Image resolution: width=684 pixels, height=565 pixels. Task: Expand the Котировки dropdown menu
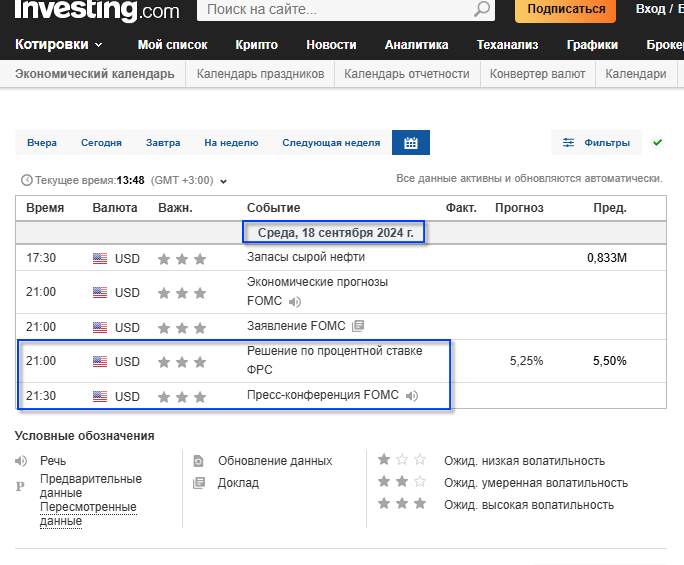(x=58, y=45)
